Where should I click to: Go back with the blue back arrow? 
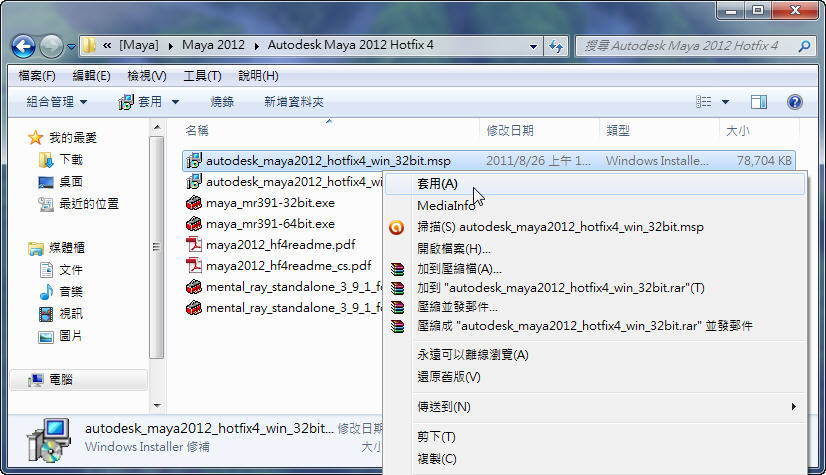pyautogui.click(x=23, y=46)
